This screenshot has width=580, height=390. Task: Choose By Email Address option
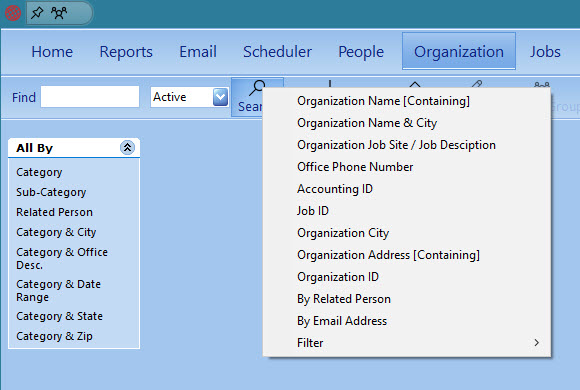point(407,321)
